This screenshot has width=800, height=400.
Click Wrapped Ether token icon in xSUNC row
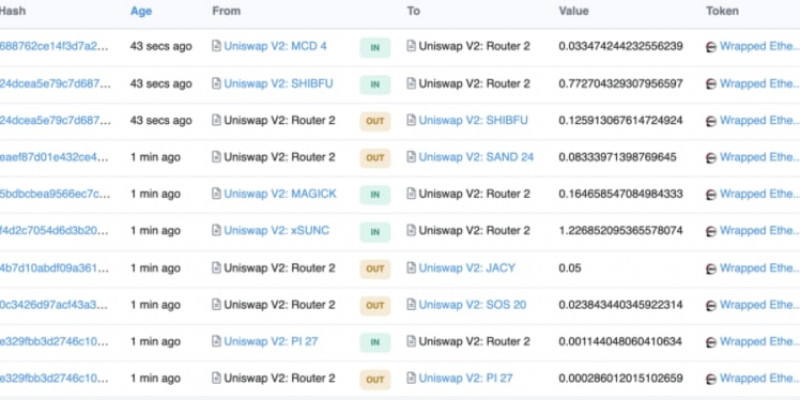click(711, 232)
